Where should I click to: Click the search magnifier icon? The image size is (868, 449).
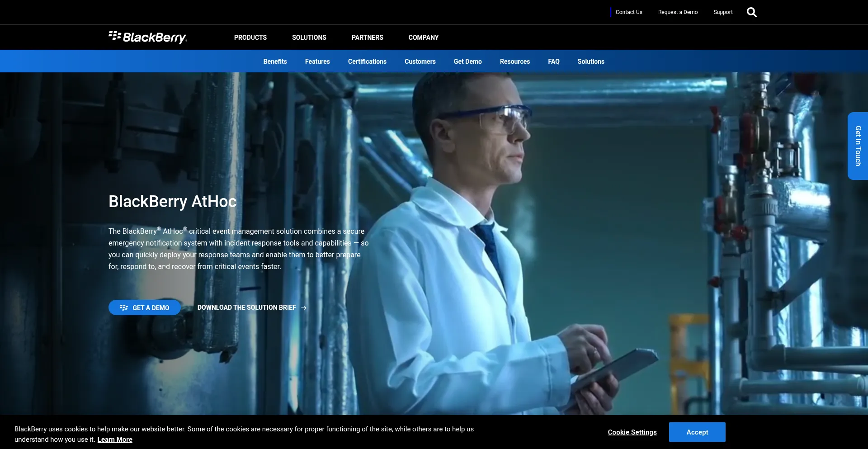point(751,12)
